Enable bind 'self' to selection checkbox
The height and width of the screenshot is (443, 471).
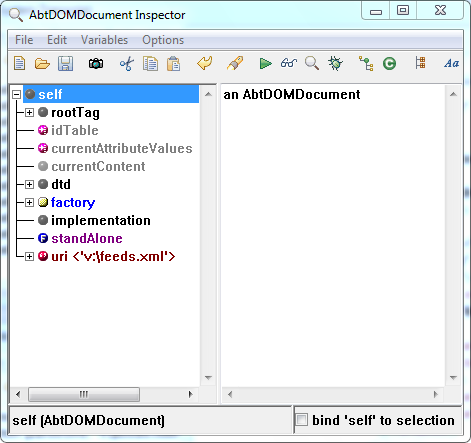302,420
